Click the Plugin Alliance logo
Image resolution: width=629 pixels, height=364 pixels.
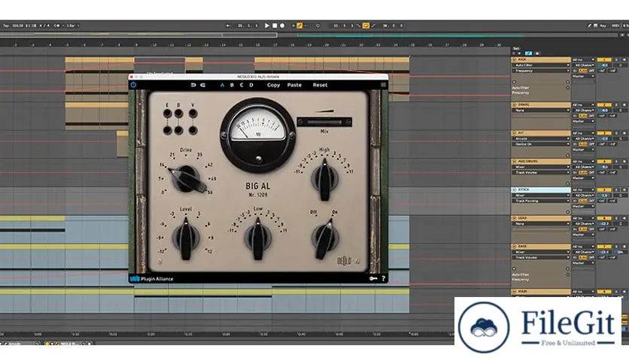pos(152,278)
